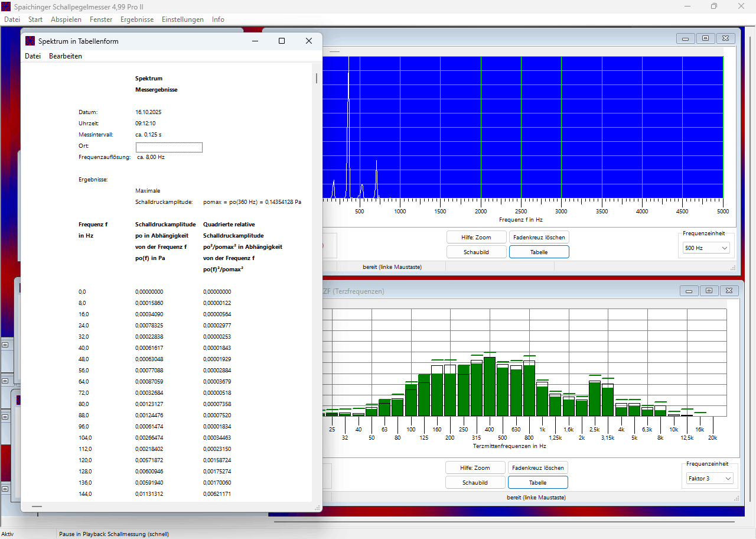Click the Spektrum in Tabellenform window icon
The height and width of the screenshot is (539, 756).
pyautogui.click(x=30, y=41)
